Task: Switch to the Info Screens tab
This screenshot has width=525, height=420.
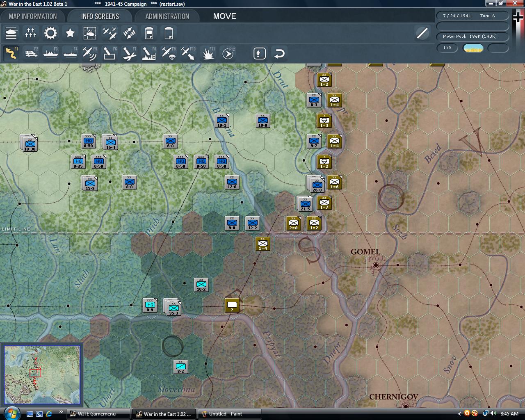Action: coord(100,16)
